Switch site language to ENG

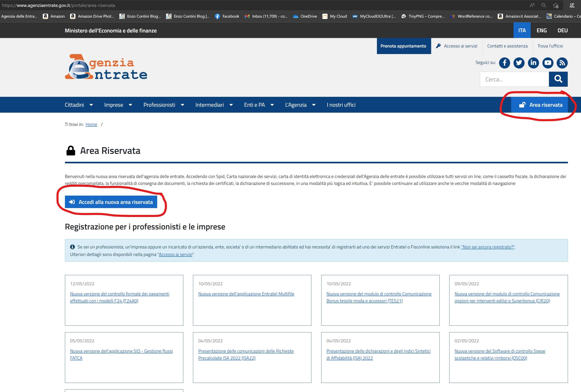click(x=542, y=30)
